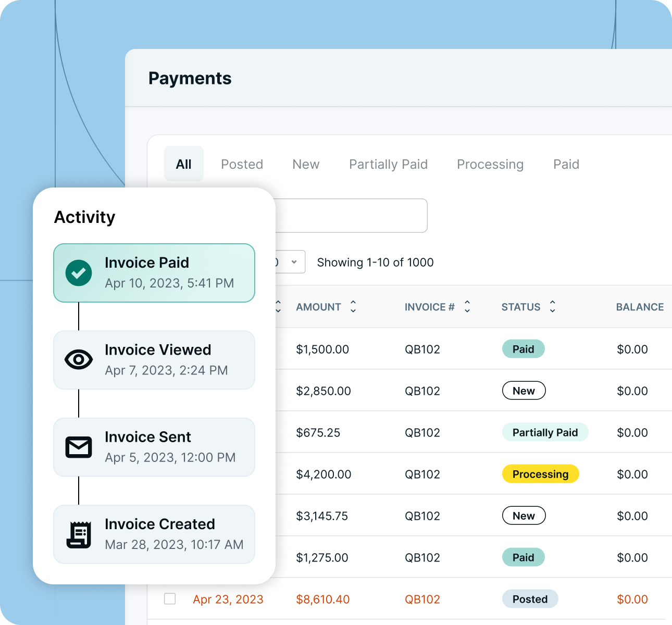Switch to the Posted tab
Screen dimensions: 672x625
(x=242, y=165)
